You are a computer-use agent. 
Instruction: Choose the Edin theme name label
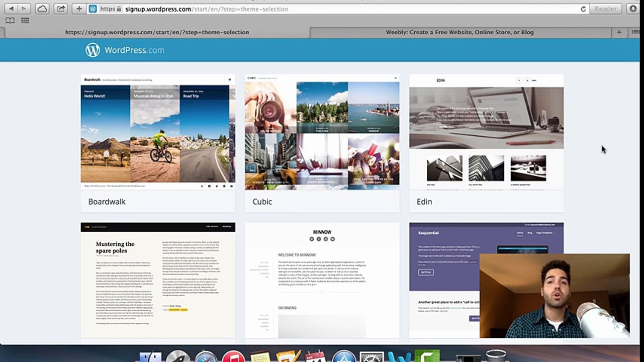(x=424, y=202)
